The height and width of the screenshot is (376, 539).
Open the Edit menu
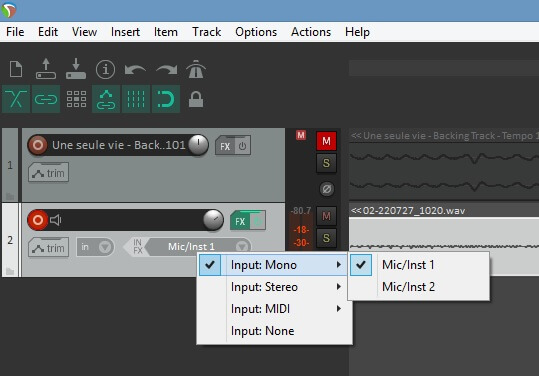(x=48, y=32)
